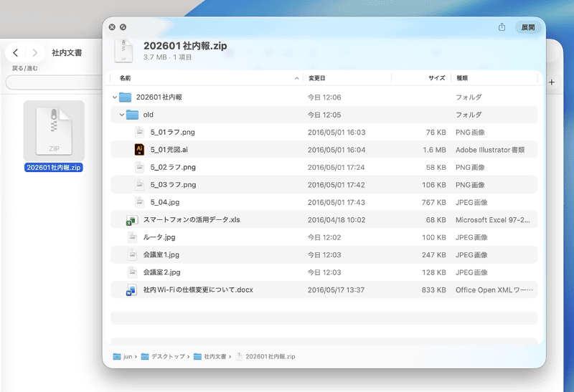
Task: Click the Illustrator icon of 5_01元図.ai
Action: tap(139, 150)
